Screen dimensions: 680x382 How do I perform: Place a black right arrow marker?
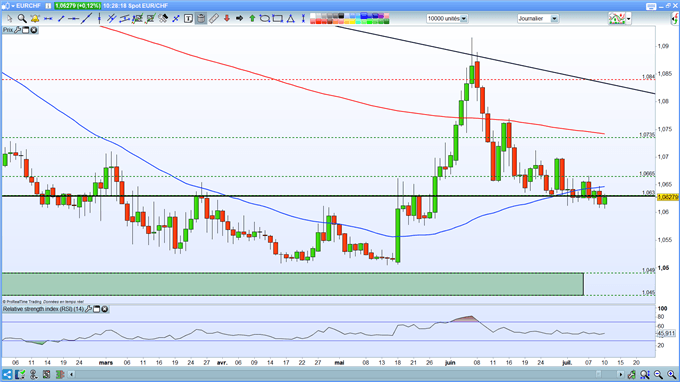(x=239, y=19)
